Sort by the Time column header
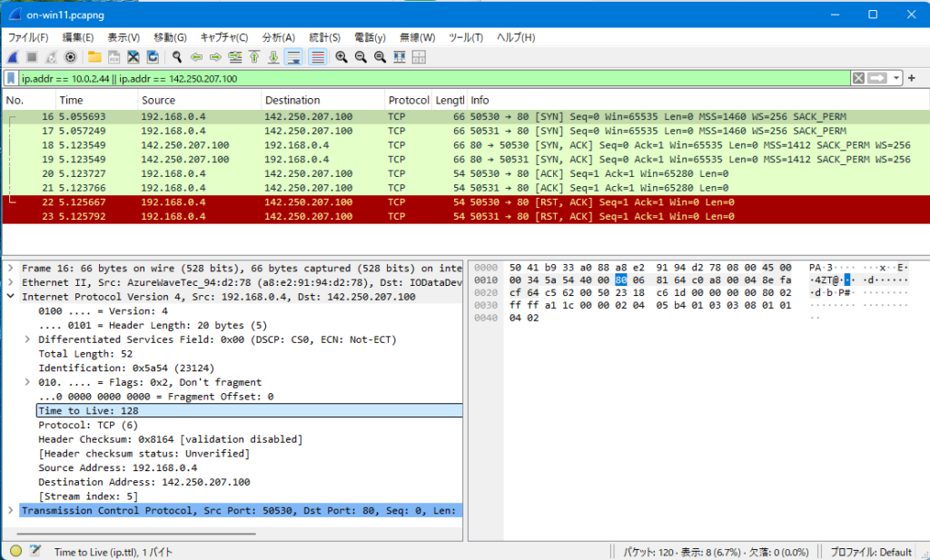This screenshot has height=560, width=930. pyautogui.click(x=96, y=100)
